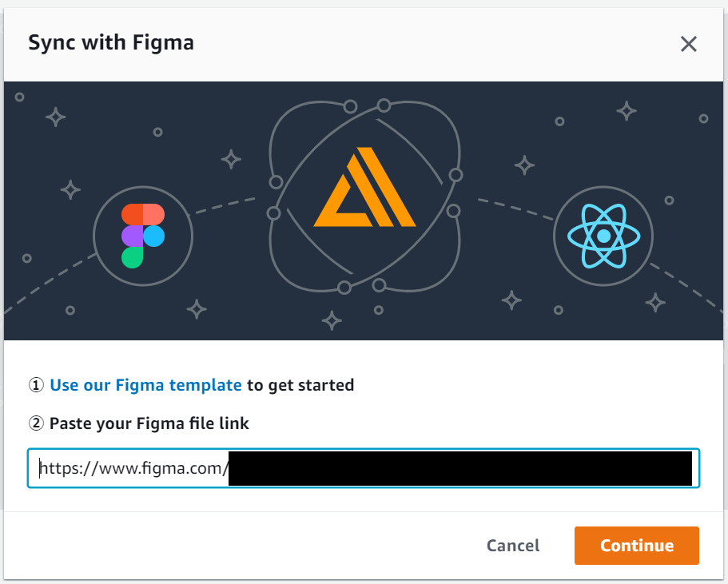
Task: Click the blue React atom logo
Action: coord(603,236)
